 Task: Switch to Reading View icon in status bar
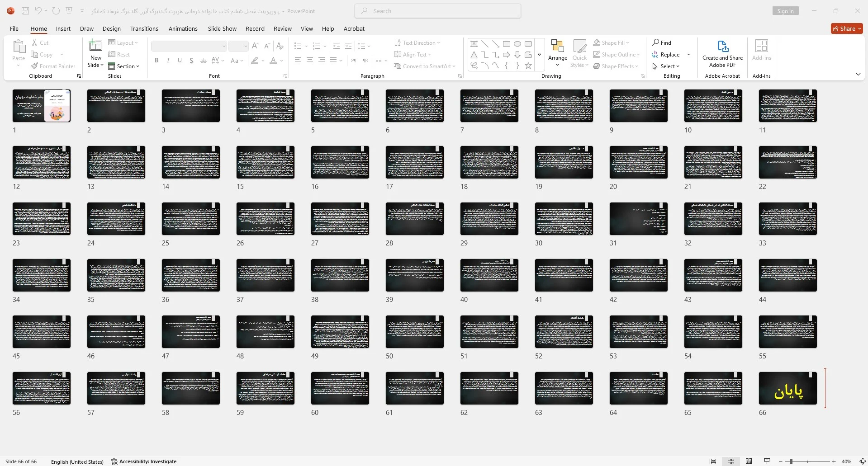click(749, 461)
